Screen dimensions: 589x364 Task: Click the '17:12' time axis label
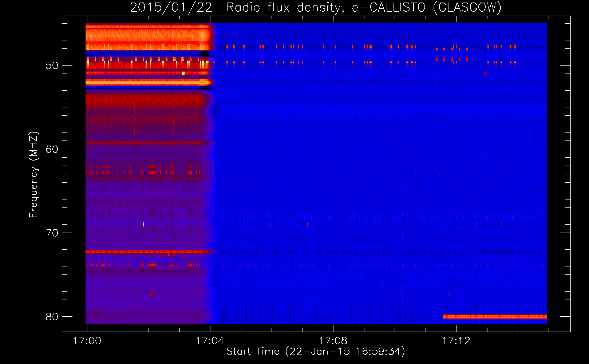456,341
